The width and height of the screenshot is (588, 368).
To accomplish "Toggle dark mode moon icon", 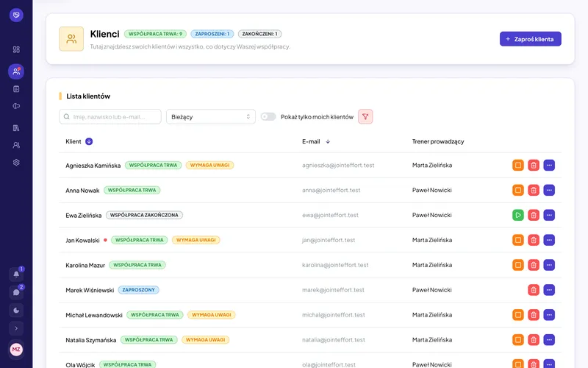I will [16, 310].
